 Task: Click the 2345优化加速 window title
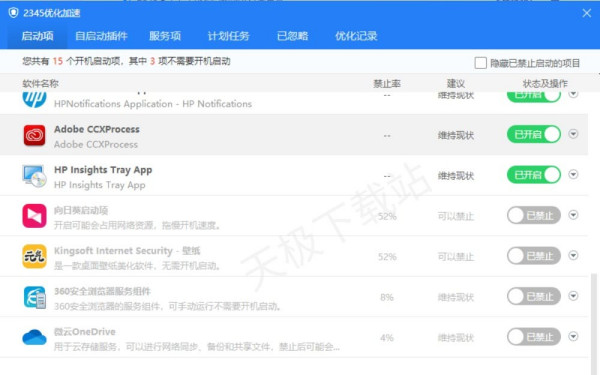pos(52,13)
